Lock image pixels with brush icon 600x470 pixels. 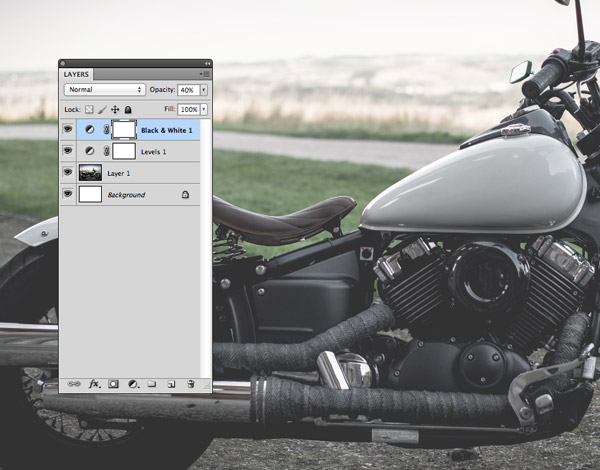tap(102, 109)
